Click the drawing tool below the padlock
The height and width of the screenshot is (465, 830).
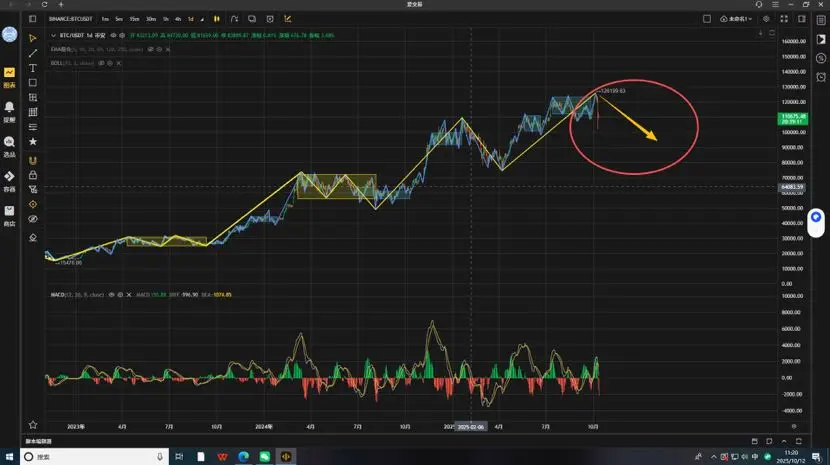[33, 189]
